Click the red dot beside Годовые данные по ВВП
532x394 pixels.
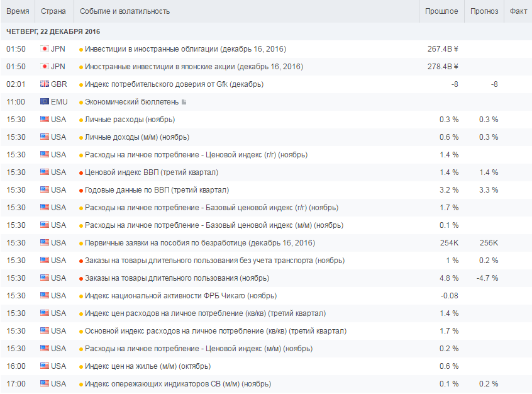pyautogui.click(x=81, y=190)
